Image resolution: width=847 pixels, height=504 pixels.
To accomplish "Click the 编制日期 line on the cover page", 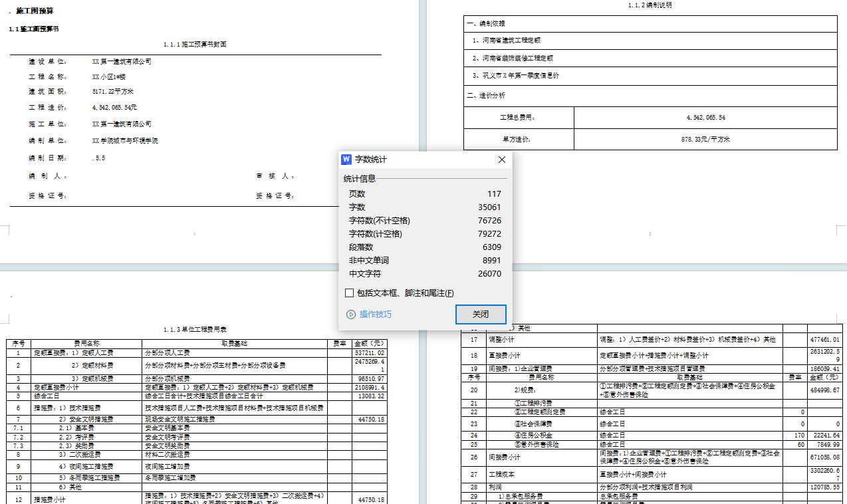I will point(66,158).
